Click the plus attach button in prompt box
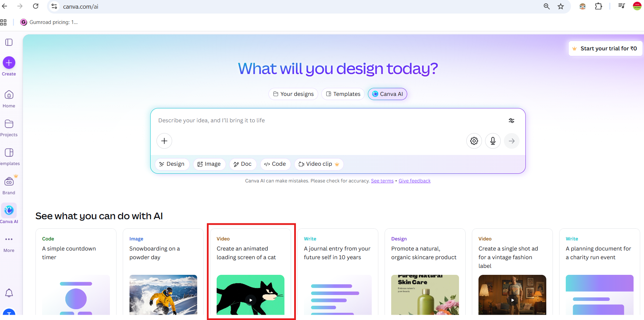 [x=164, y=141]
